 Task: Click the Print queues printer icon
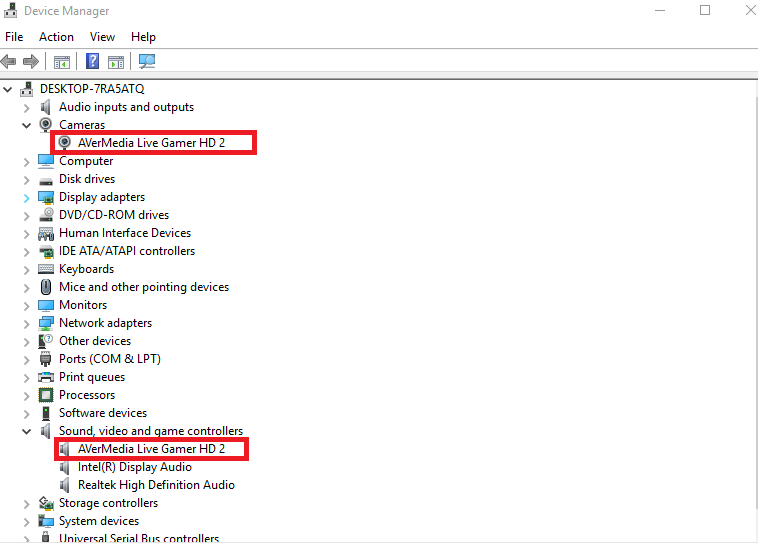click(x=46, y=377)
